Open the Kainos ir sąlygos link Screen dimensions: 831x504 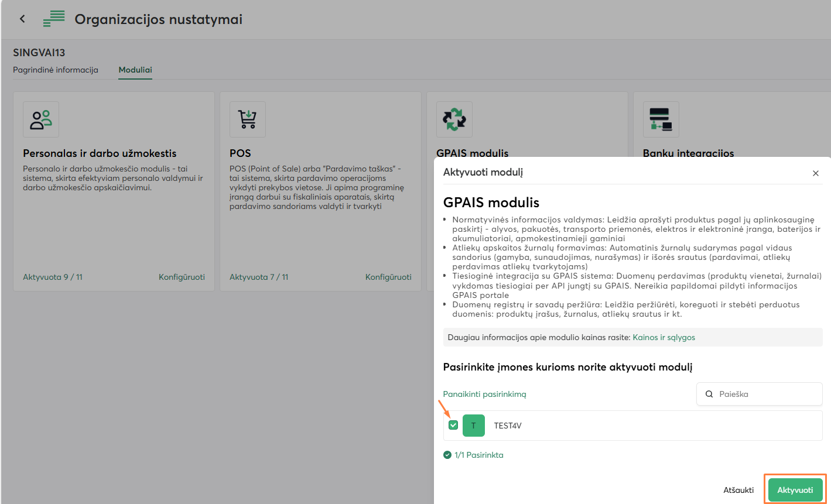click(664, 338)
